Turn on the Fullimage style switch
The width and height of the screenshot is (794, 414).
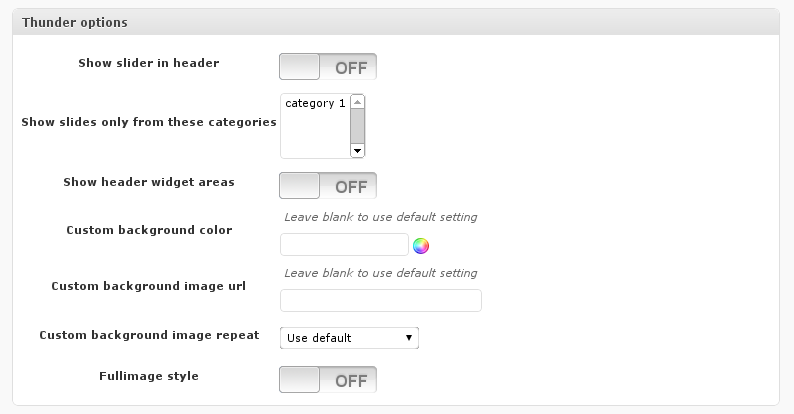[328, 380]
